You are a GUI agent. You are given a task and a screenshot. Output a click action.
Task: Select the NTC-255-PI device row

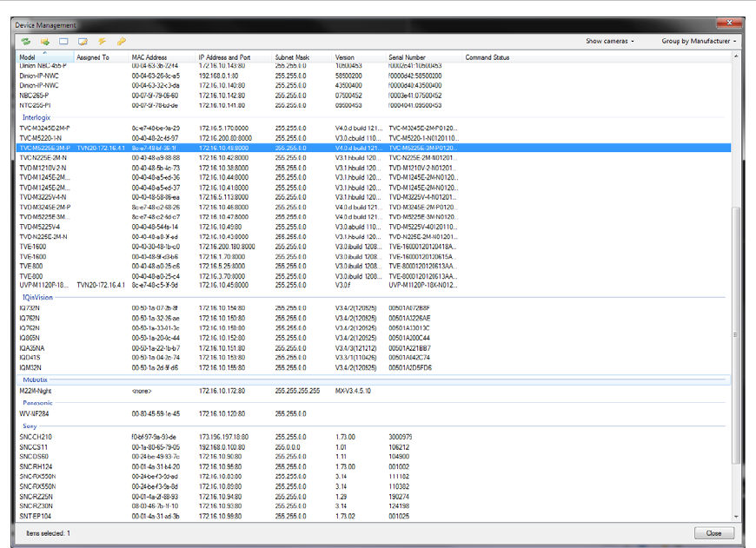tap(374, 105)
